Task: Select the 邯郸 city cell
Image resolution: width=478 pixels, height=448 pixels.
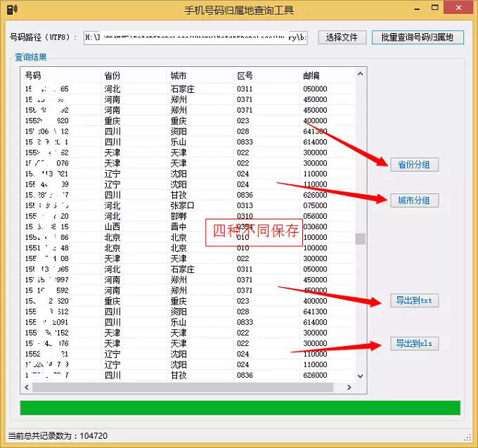Action: pyautogui.click(x=179, y=216)
